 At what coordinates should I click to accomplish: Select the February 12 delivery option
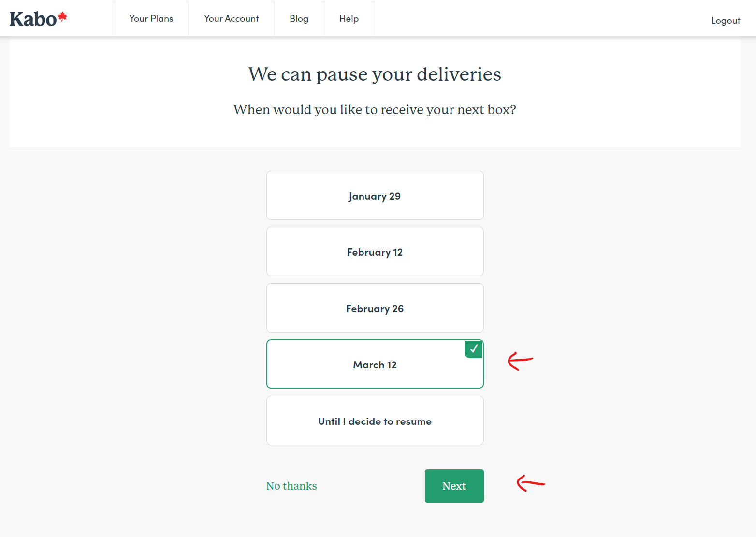point(375,251)
